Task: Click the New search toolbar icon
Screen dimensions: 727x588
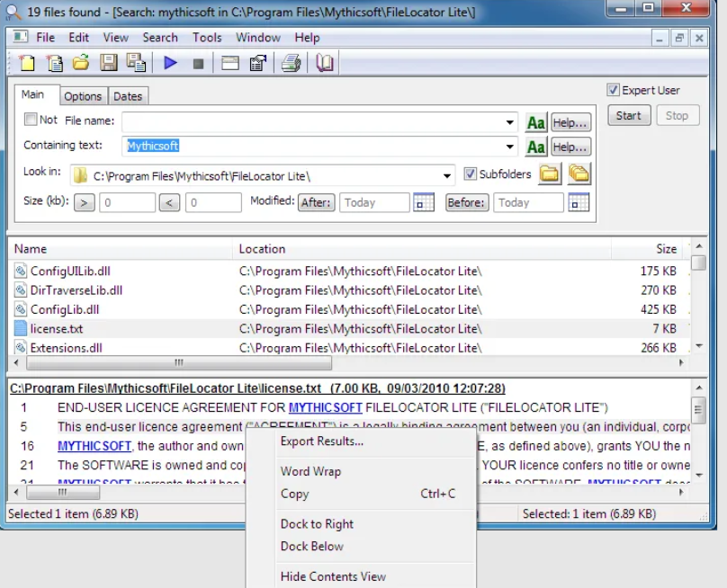Action: (26, 63)
